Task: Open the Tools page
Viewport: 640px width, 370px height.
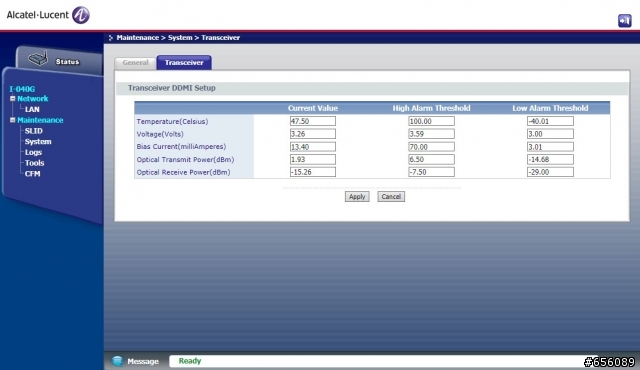Action: 34,163
